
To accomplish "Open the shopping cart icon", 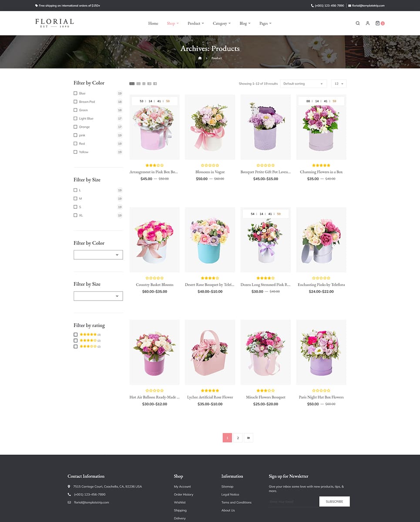I will pos(378,23).
